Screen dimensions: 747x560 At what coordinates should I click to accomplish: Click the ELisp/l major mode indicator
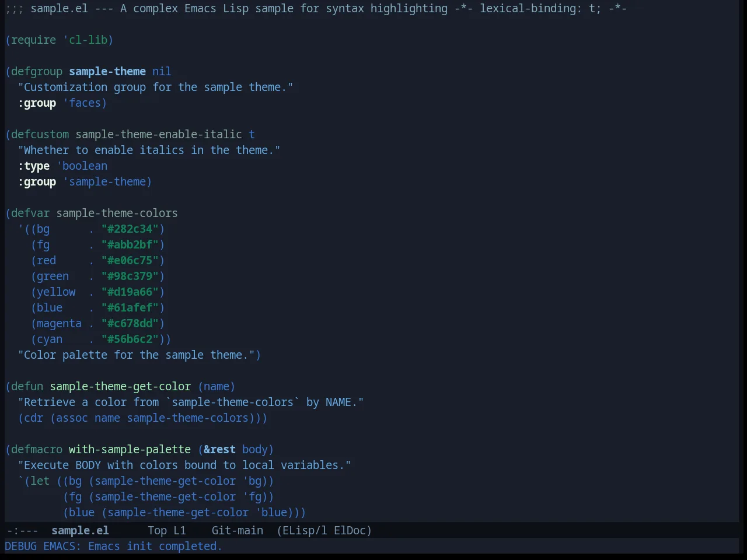[x=302, y=530]
